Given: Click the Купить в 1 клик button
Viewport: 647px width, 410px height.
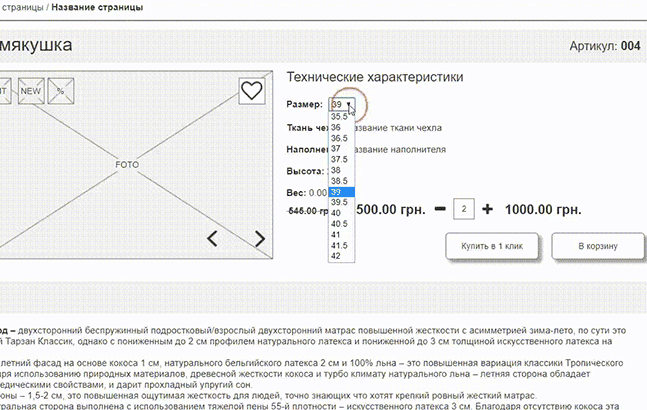Looking at the screenshot, I should 492,246.
